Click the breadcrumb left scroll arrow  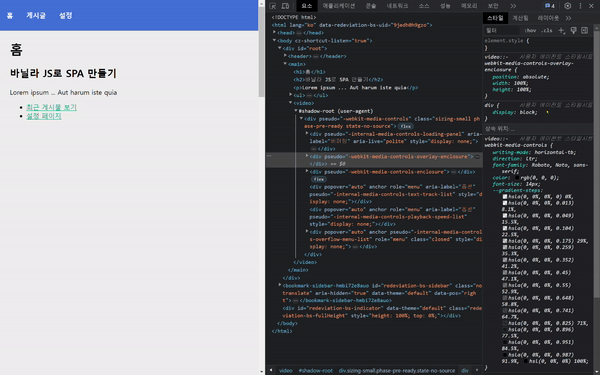(271, 370)
